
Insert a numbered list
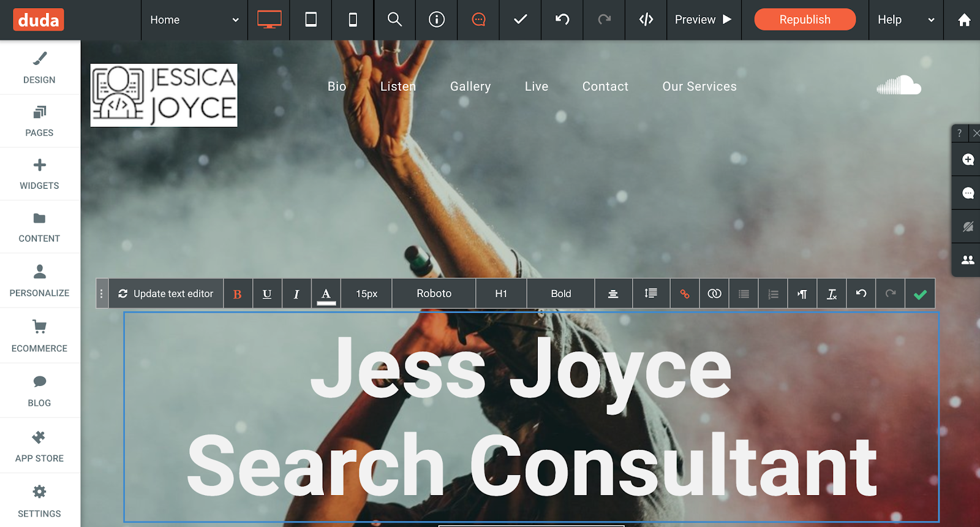[x=773, y=294]
